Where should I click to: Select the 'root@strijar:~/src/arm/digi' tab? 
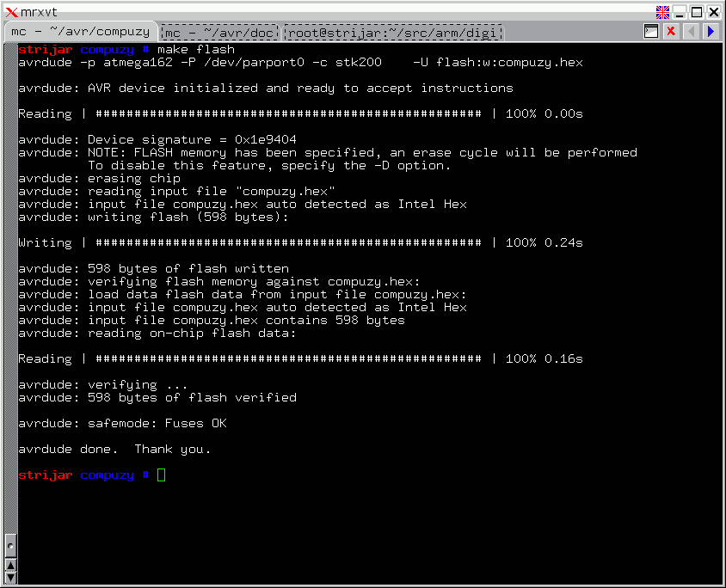coord(393,33)
